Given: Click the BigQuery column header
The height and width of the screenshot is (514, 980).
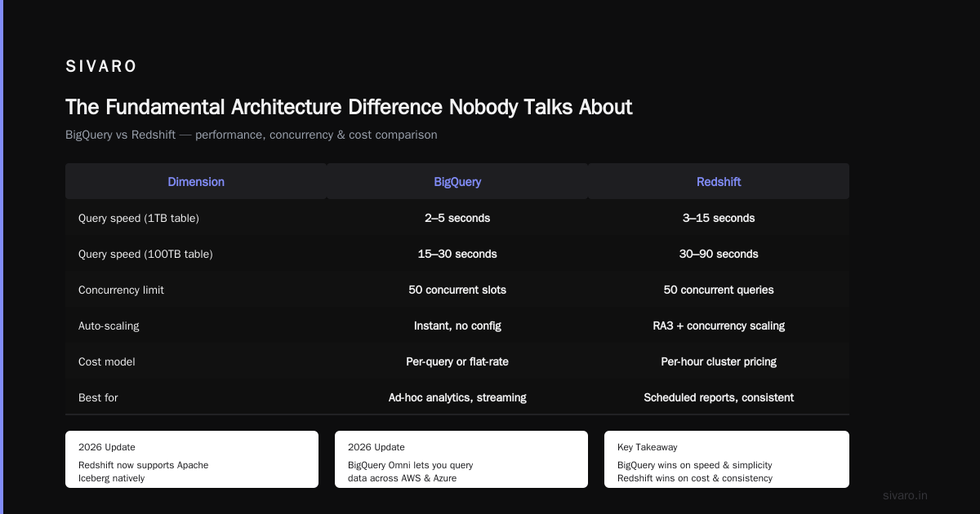Looking at the screenshot, I should pyautogui.click(x=457, y=182).
